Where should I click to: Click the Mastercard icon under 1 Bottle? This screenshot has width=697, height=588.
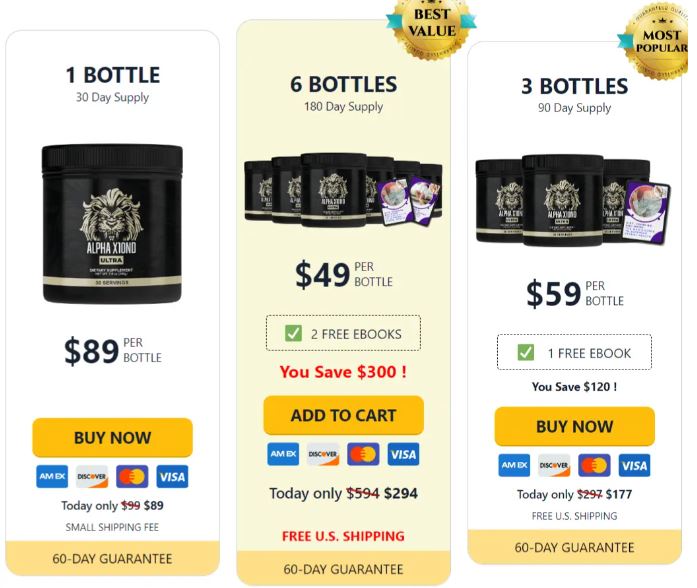pyautogui.click(x=132, y=476)
